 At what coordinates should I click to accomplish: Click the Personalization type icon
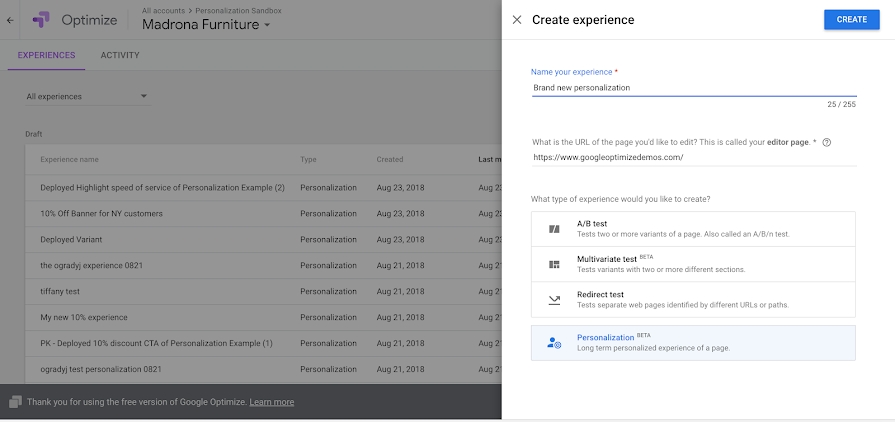click(x=554, y=343)
